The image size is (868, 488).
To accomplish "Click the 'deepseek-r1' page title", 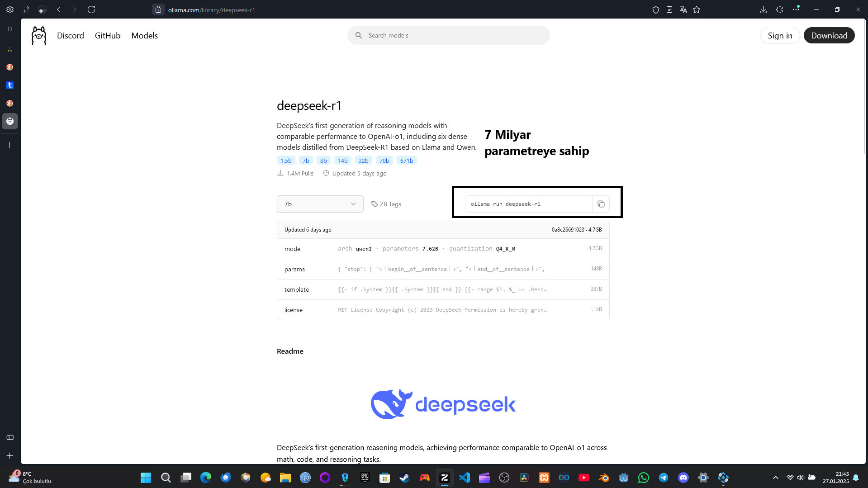I will coord(309,105).
